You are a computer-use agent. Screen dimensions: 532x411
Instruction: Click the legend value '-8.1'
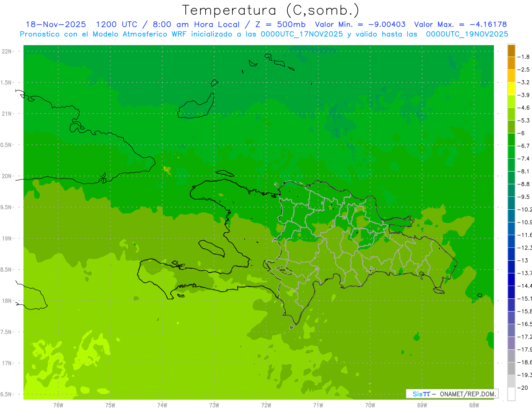click(x=524, y=171)
